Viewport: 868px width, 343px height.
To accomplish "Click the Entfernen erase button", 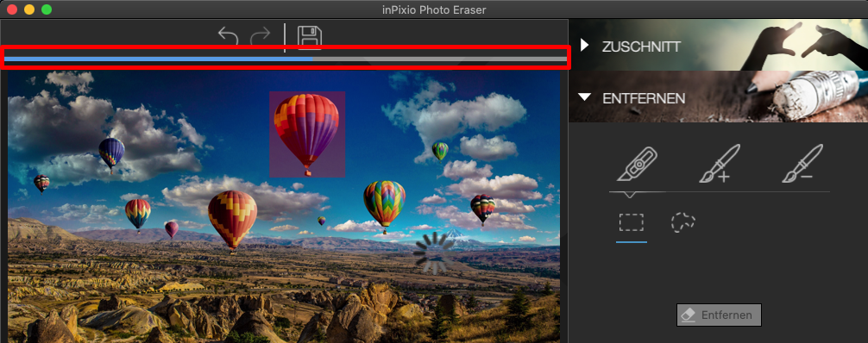I will [x=719, y=315].
